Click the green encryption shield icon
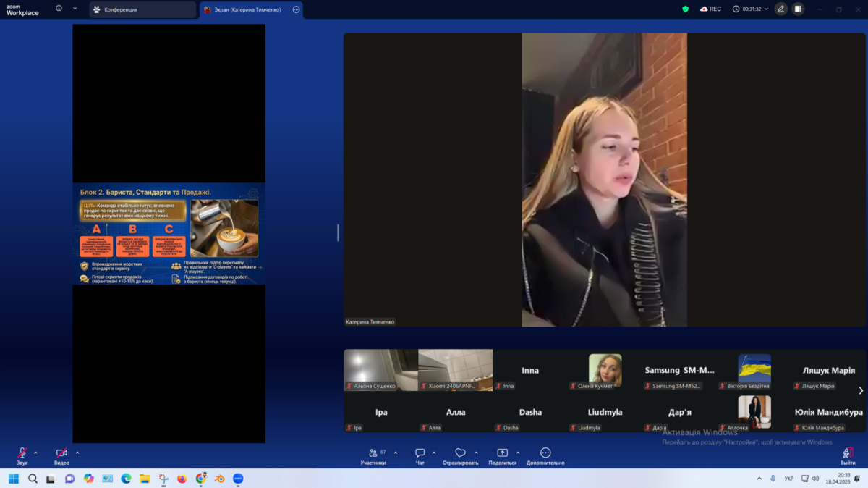This screenshot has width=868, height=488. click(685, 9)
